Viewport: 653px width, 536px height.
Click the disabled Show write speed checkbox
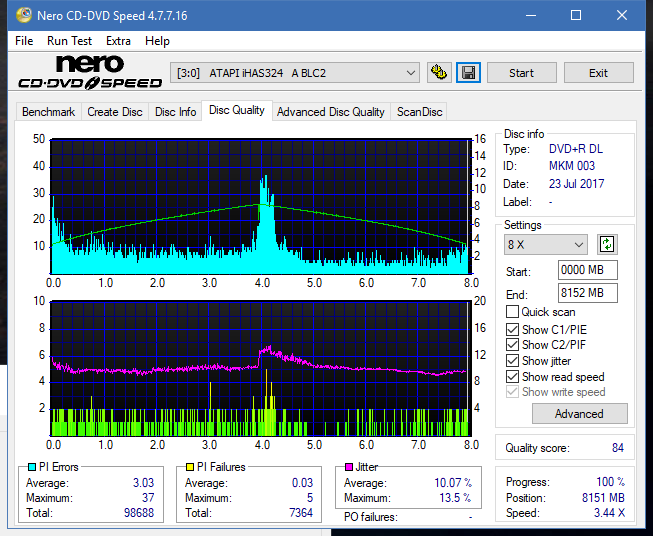(x=512, y=392)
